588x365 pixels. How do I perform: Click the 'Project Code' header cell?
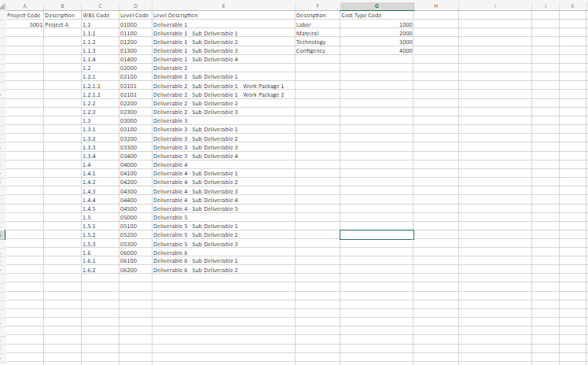pyautogui.click(x=24, y=16)
